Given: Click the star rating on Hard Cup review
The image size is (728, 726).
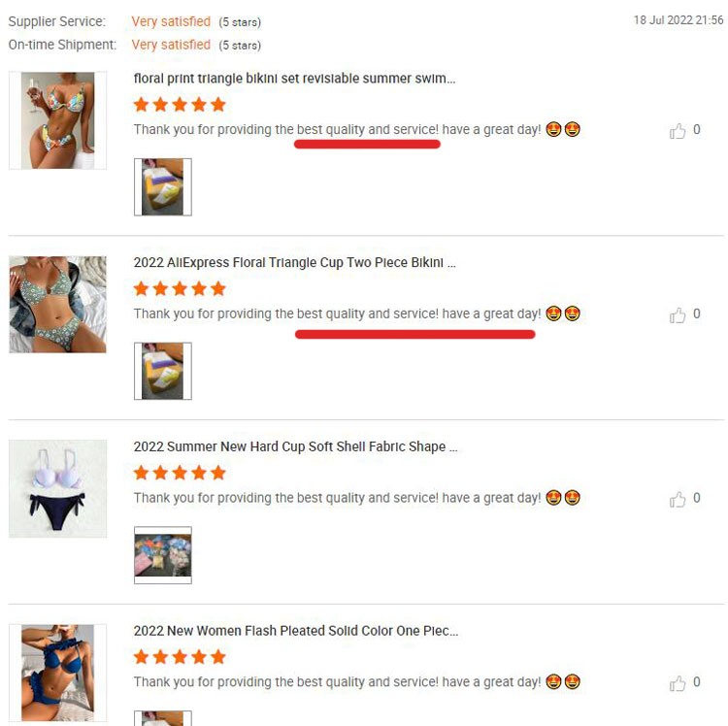Looking at the screenshot, I should point(180,473).
